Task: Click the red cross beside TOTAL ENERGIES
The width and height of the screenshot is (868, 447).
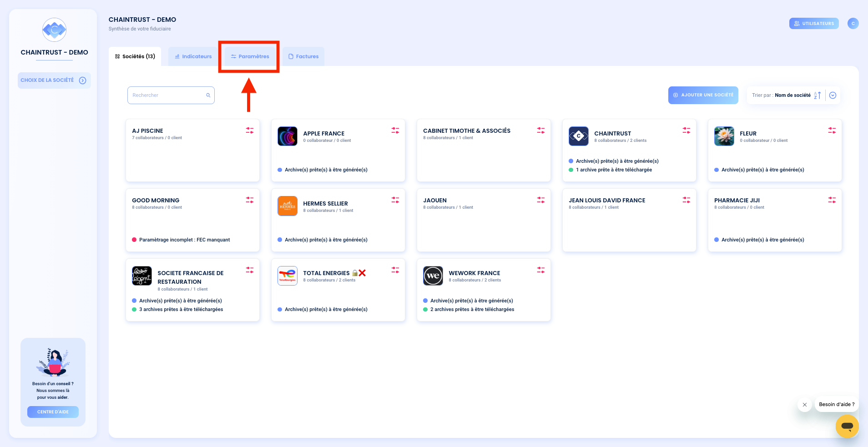Action: pos(362,273)
